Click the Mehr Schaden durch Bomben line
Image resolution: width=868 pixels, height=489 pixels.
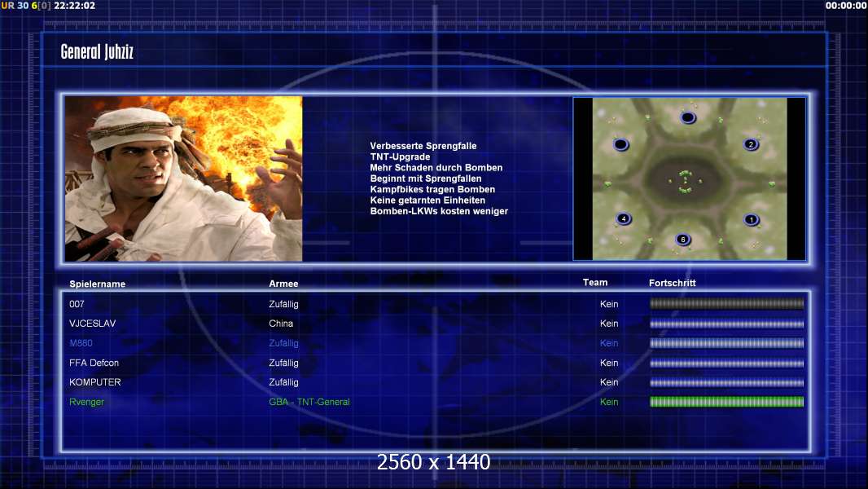tap(436, 167)
